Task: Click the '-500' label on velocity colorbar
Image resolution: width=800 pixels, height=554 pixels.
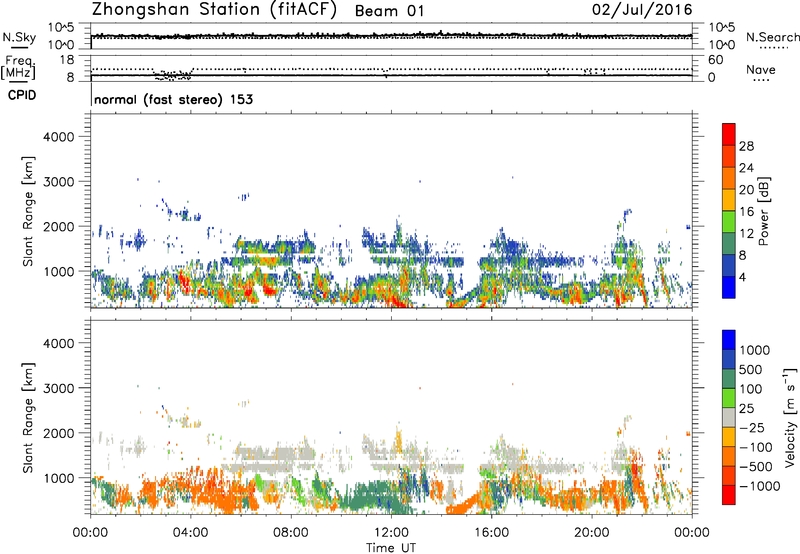Action: pos(756,467)
